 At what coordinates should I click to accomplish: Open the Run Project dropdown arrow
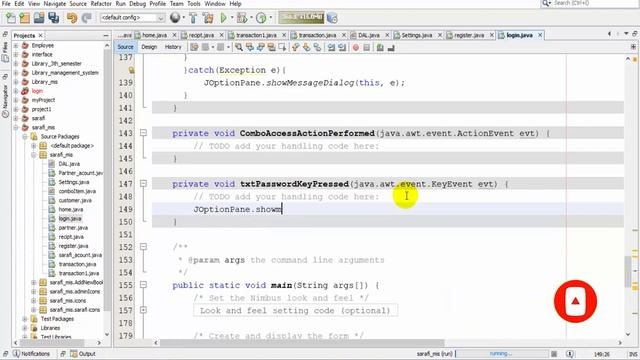tap(231, 18)
